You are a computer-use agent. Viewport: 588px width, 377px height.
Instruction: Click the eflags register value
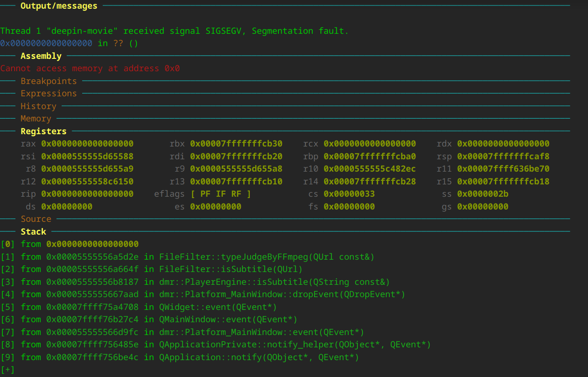coord(220,194)
